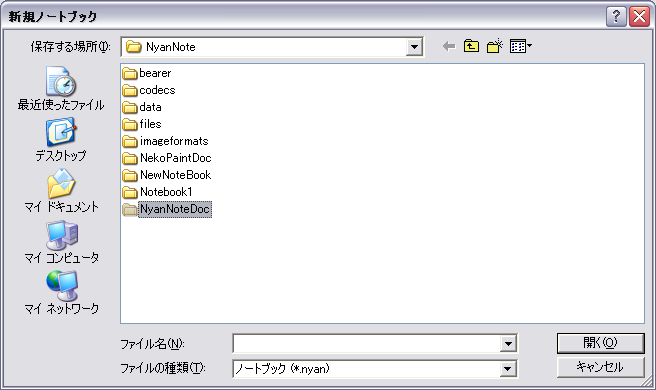Image resolution: width=656 pixels, height=390 pixels.
Task: Select the codecs folder
Action: point(149,90)
